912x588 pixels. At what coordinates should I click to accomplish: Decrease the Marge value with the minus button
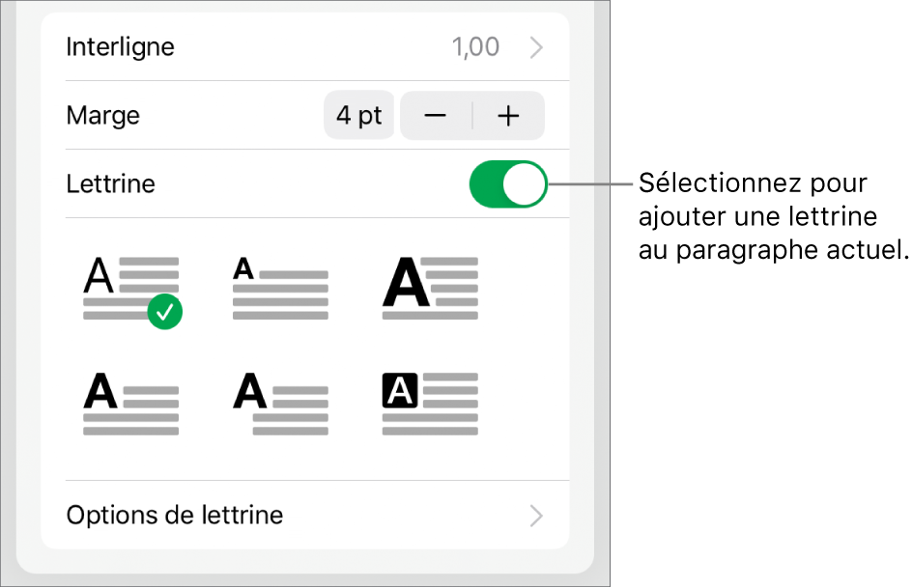436,115
